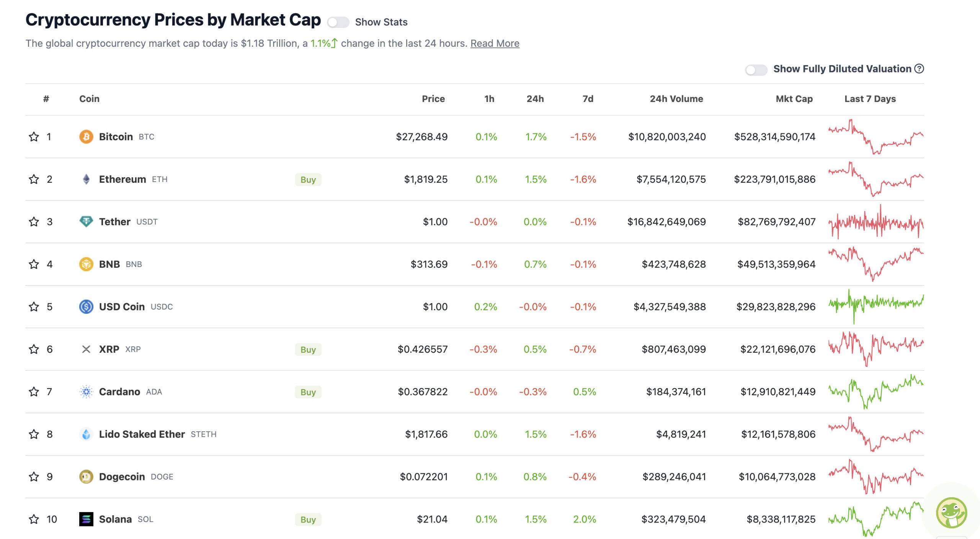Mark XRP as favorite star
980x539 pixels.
[34, 349]
